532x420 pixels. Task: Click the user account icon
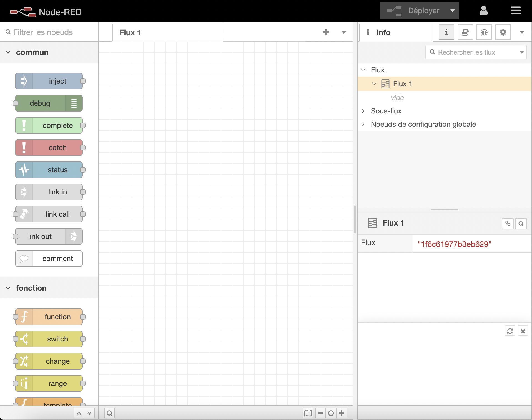483,11
